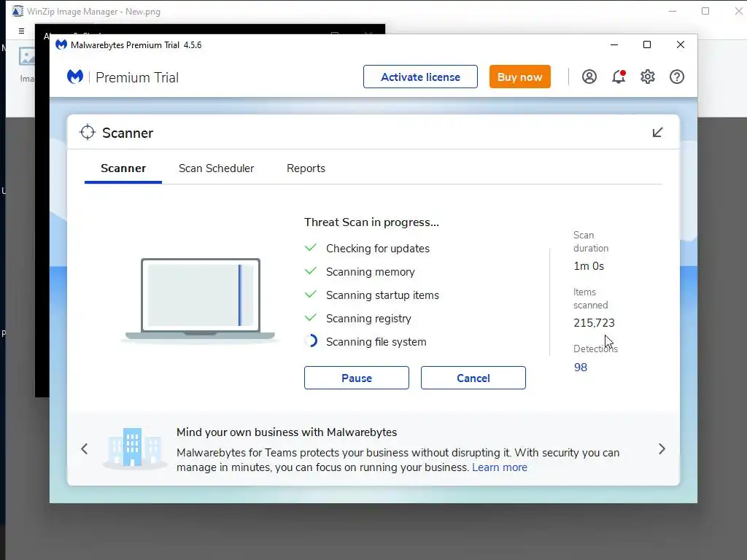Click the 98 detections count
The width and height of the screenshot is (747, 560).
pyautogui.click(x=580, y=367)
